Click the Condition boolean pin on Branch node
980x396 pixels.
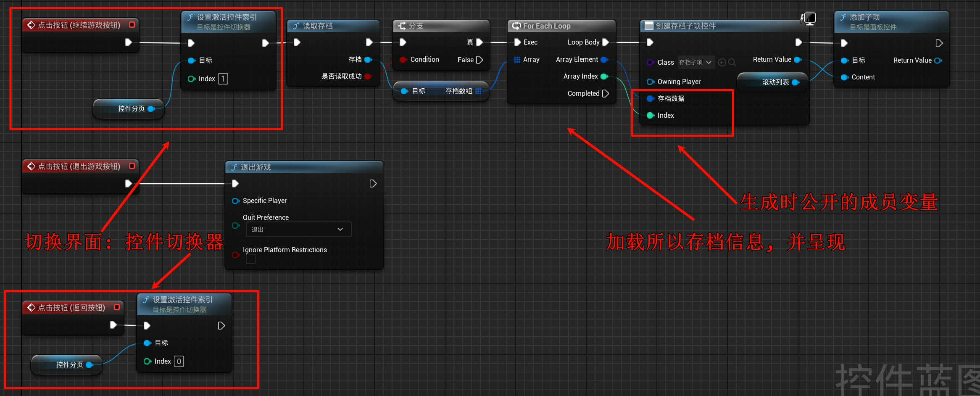point(403,60)
